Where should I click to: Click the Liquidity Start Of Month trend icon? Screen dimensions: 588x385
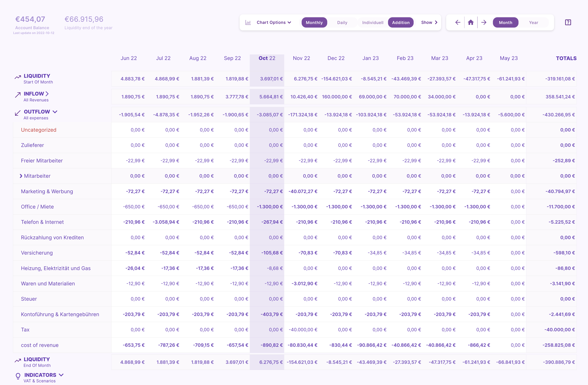[18, 77]
